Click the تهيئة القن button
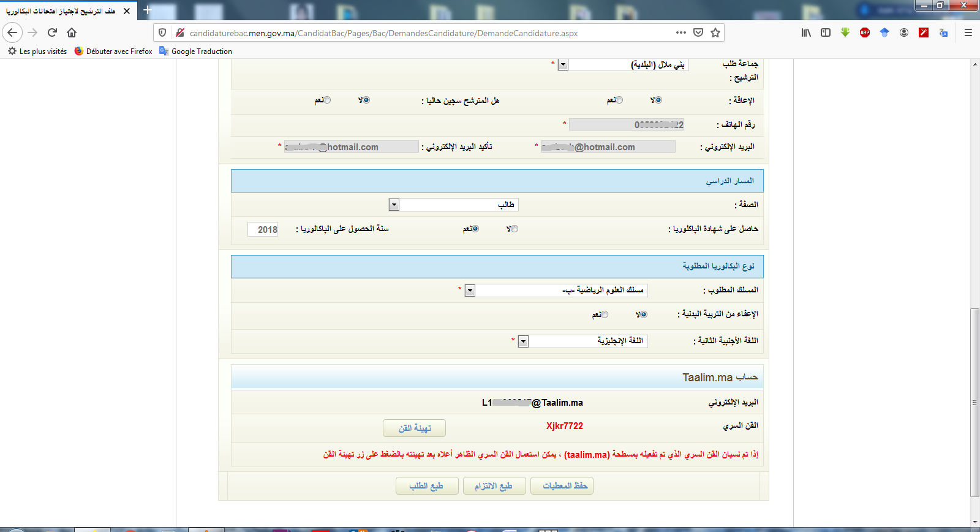The width and height of the screenshot is (980, 532). click(x=414, y=428)
